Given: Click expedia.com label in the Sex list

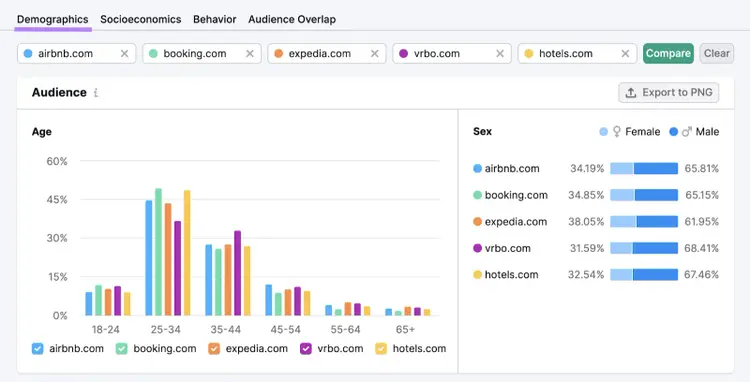Looking at the screenshot, I should coord(516,221).
